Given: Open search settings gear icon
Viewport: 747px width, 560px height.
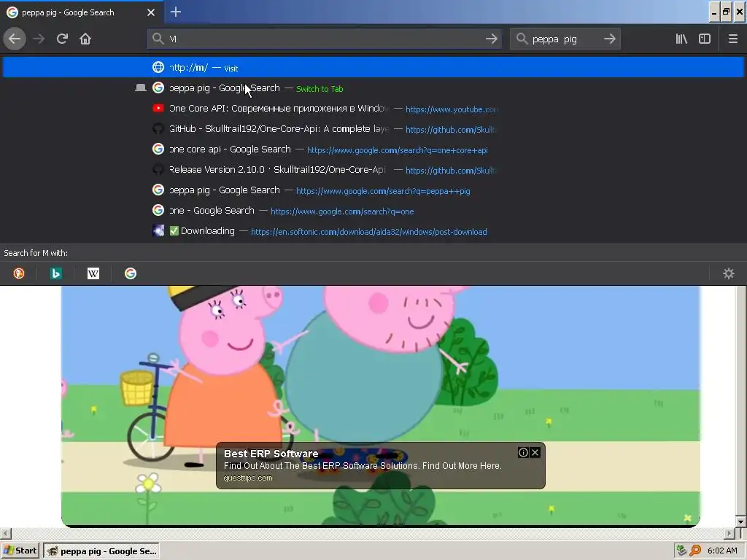Looking at the screenshot, I should pyautogui.click(x=729, y=273).
